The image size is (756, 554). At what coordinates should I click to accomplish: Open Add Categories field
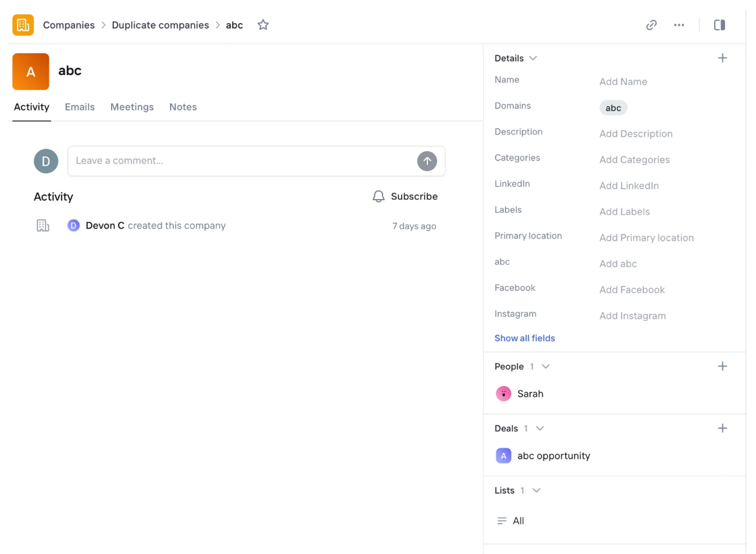pyautogui.click(x=634, y=160)
